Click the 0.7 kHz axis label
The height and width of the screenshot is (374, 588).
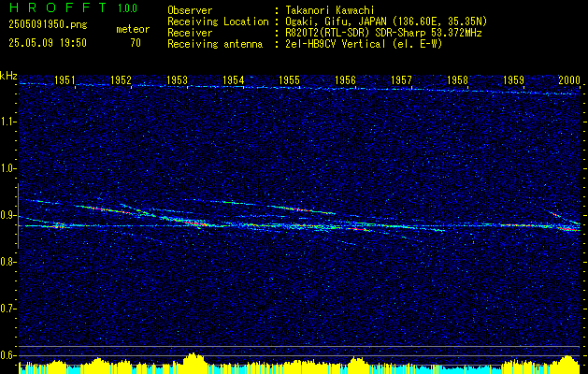coord(7,309)
